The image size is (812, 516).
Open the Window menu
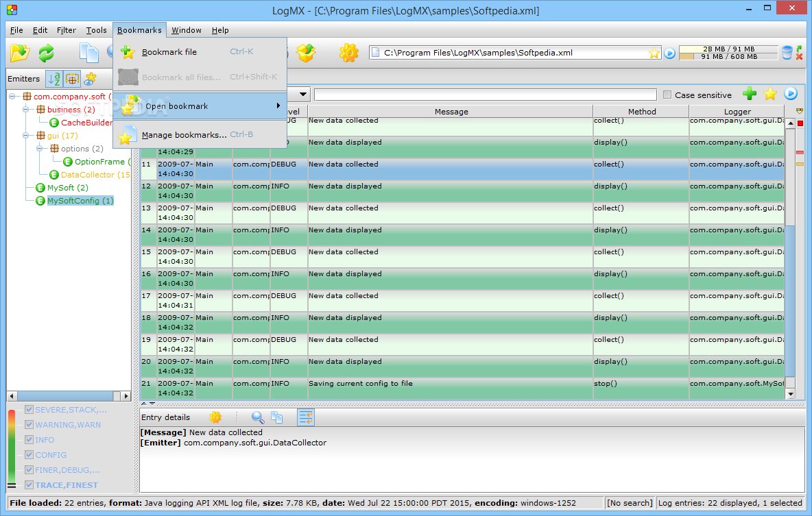(187, 30)
